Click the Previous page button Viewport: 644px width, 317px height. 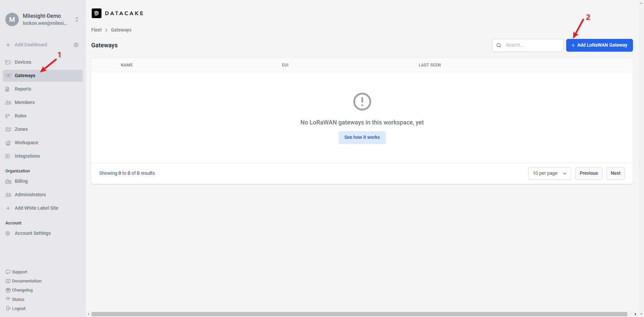589,173
